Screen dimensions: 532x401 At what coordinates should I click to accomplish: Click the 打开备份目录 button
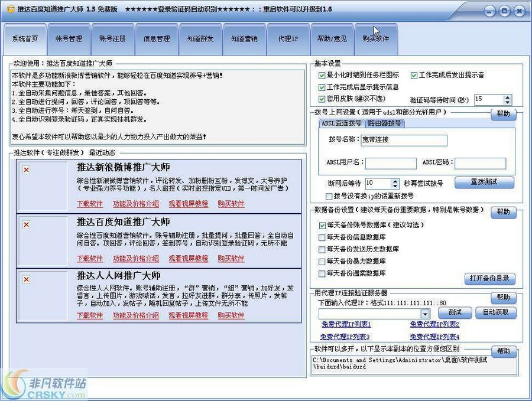point(489,279)
